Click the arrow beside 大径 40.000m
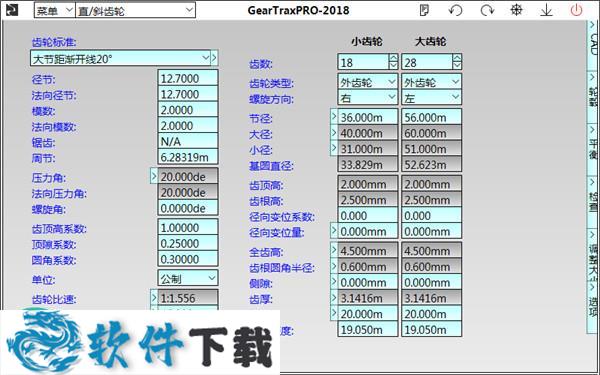 tap(334, 132)
